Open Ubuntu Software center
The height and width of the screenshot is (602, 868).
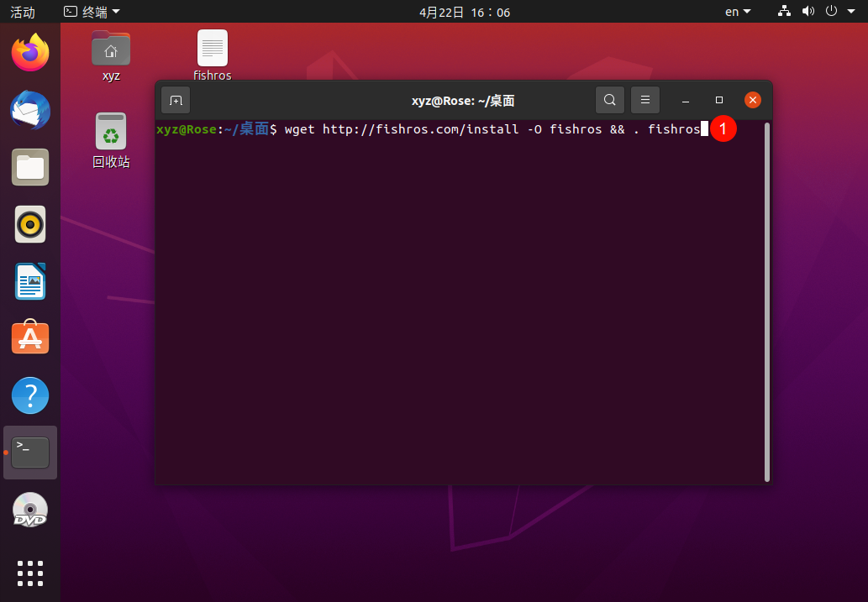pyautogui.click(x=30, y=338)
